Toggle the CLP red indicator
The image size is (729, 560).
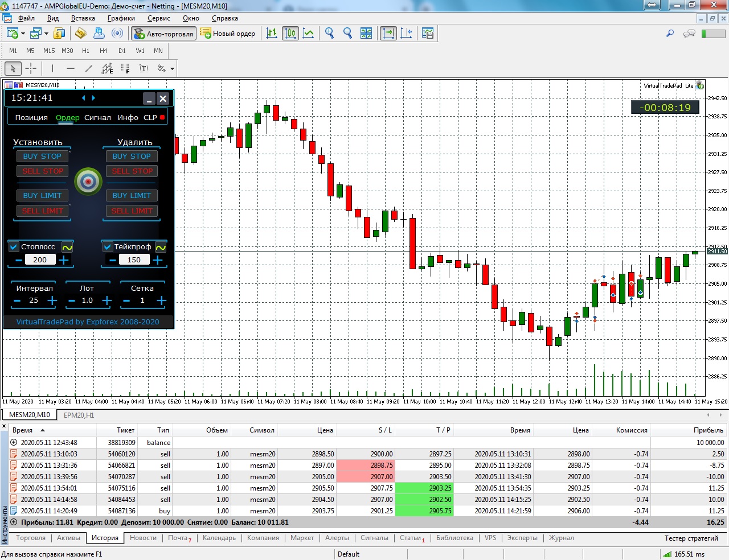coord(162,118)
